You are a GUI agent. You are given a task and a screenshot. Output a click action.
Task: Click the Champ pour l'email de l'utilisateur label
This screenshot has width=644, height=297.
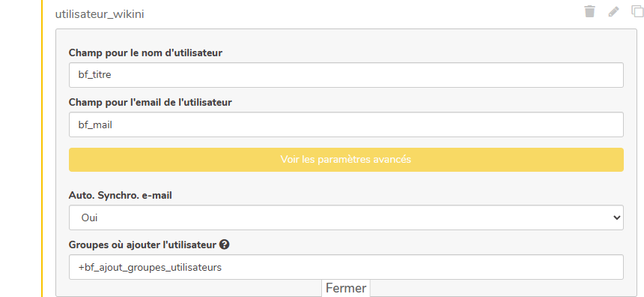[151, 102]
